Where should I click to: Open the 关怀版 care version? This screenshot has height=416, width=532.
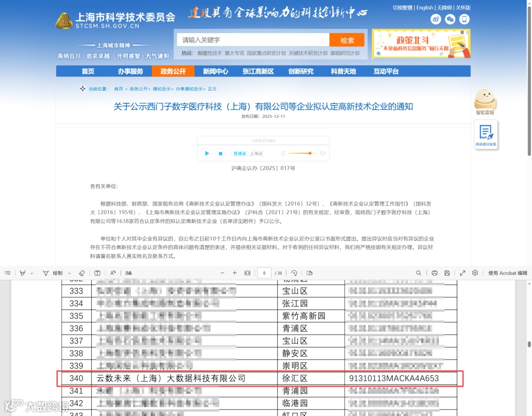pos(463,7)
